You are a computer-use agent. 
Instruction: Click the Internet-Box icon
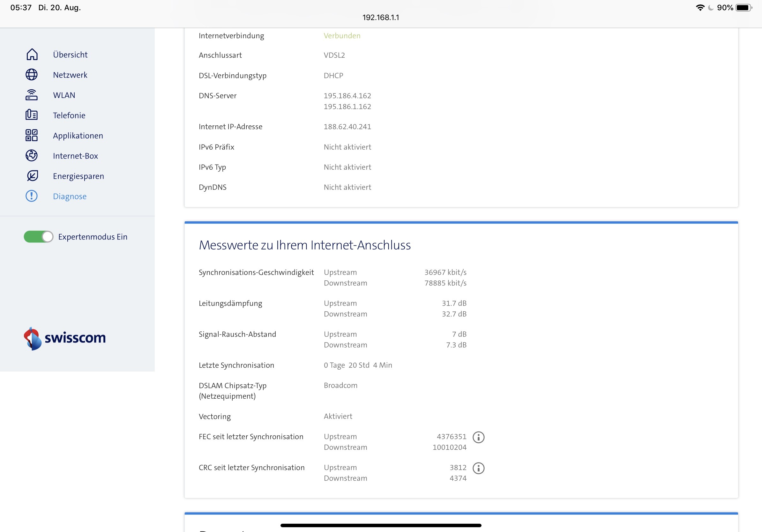coord(32,156)
